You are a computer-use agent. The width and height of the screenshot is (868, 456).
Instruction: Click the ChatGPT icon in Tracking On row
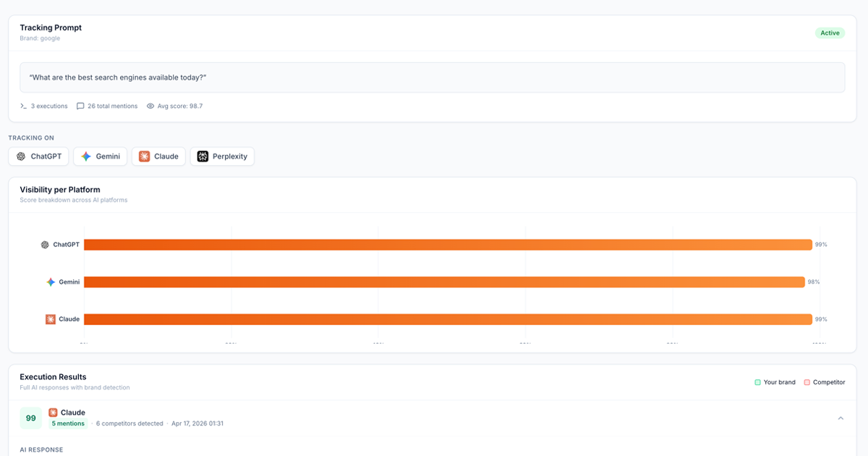22,156
